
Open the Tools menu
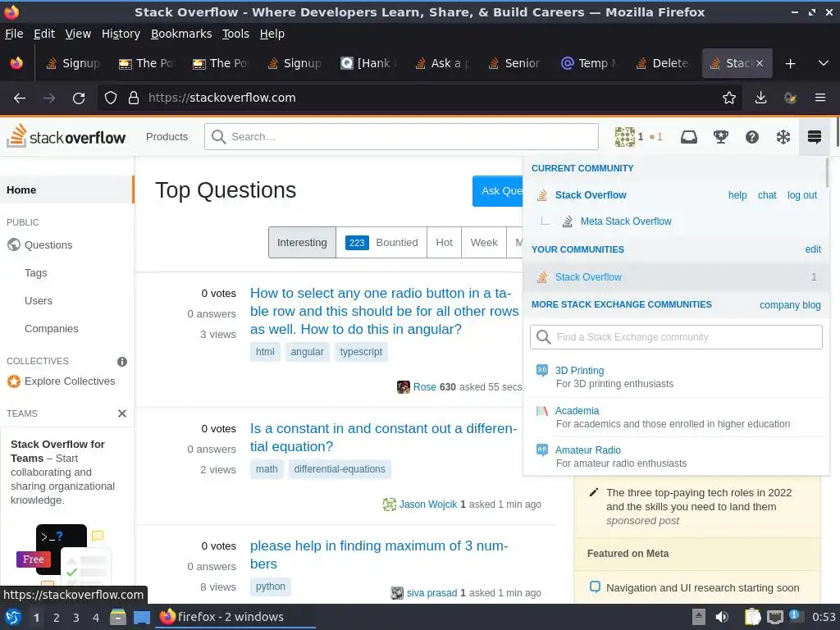[235, 34]
